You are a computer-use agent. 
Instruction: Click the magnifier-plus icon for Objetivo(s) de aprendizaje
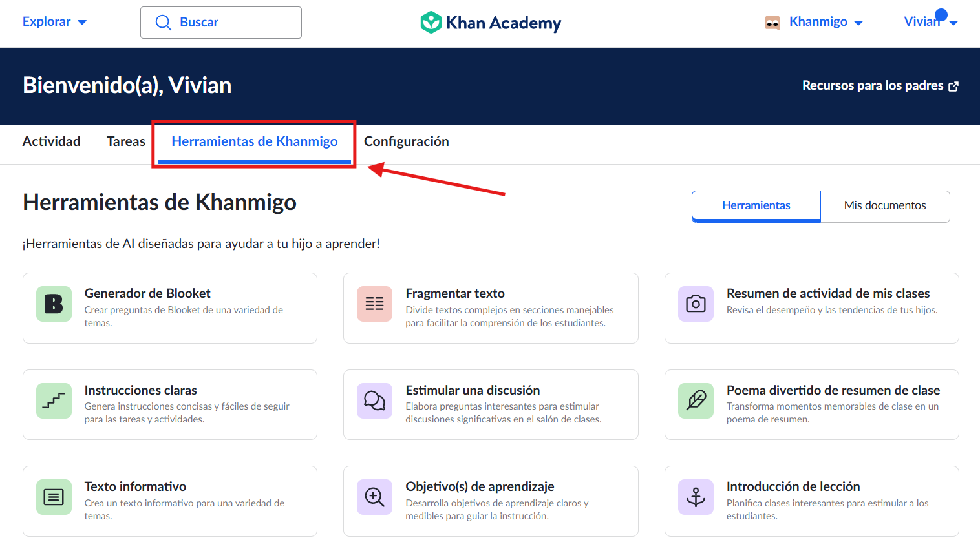374,497
